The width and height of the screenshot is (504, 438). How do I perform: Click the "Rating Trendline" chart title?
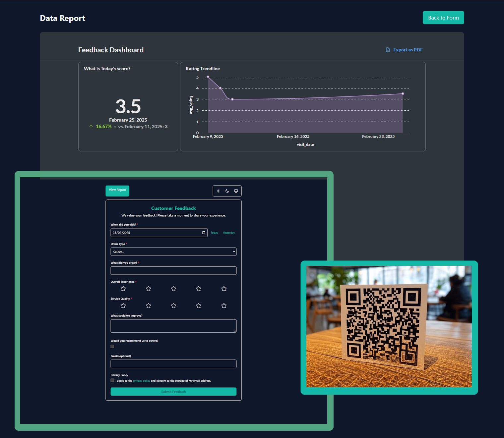pos(203,69)
